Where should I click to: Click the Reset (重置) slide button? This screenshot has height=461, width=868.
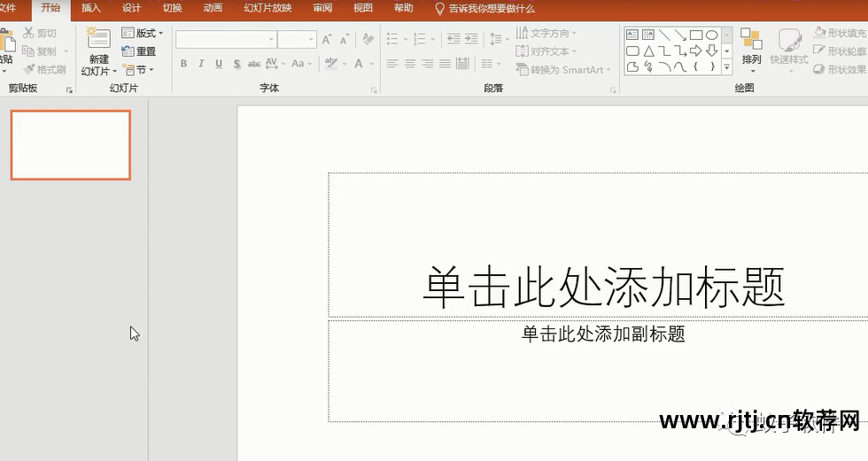139,51
